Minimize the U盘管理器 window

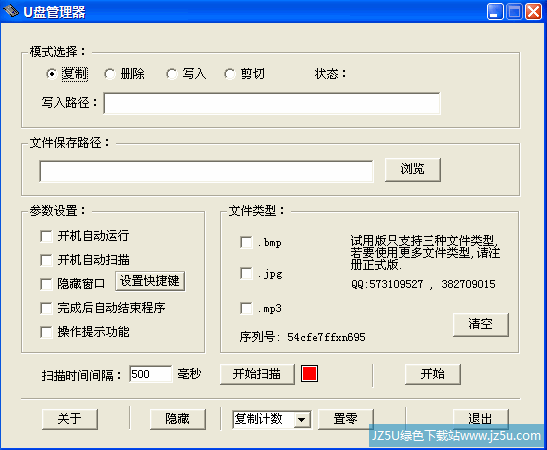[495, 12]
